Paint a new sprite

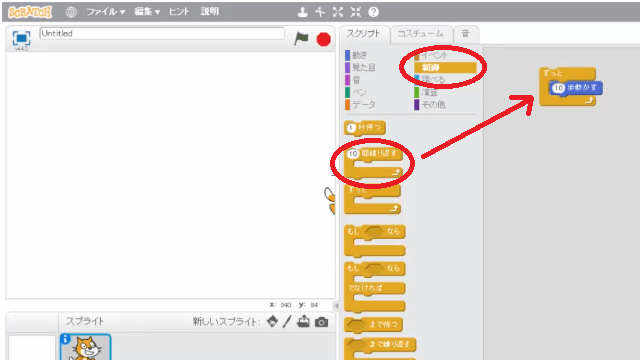click(x=287, y=322)
